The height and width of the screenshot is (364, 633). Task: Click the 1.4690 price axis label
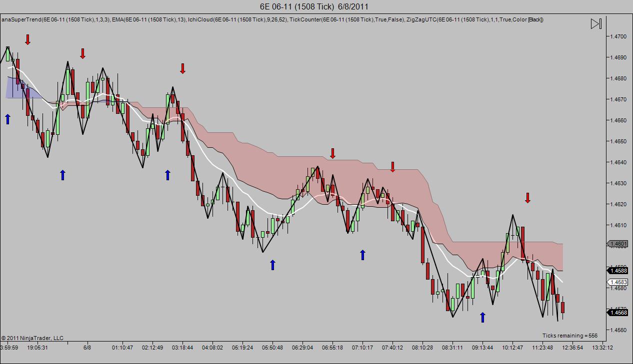coord(618,57)
